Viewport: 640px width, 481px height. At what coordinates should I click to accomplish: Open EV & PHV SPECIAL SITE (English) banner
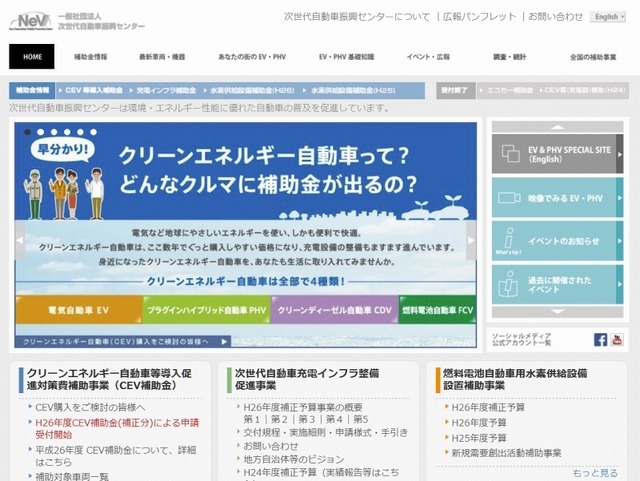tap(558, 154)
